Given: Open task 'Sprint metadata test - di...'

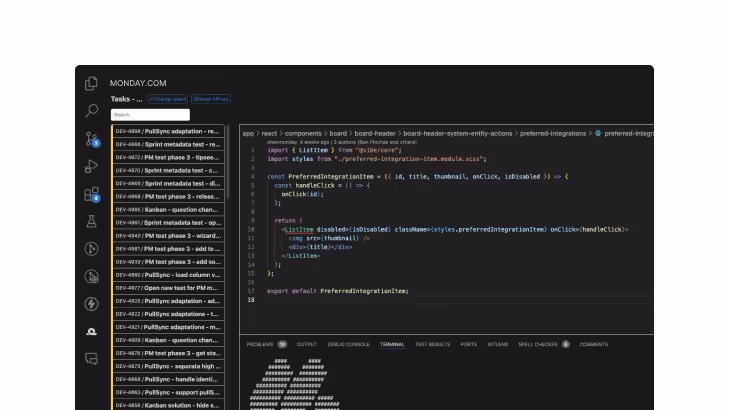Looking at the screenshot, I should (x=168, y=183).
